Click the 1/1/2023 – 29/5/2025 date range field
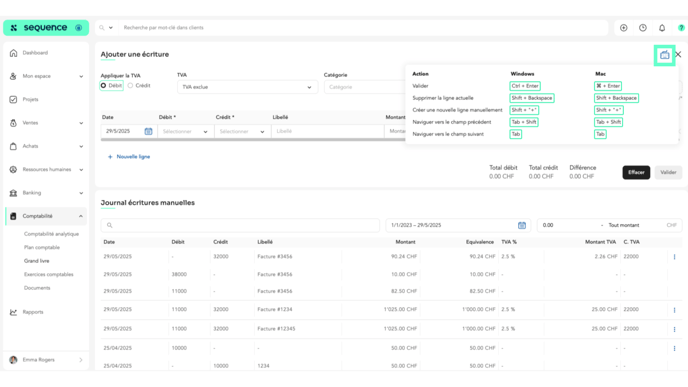Image resolution: width=688 pixels, height=387 pixels. (458, 225)
